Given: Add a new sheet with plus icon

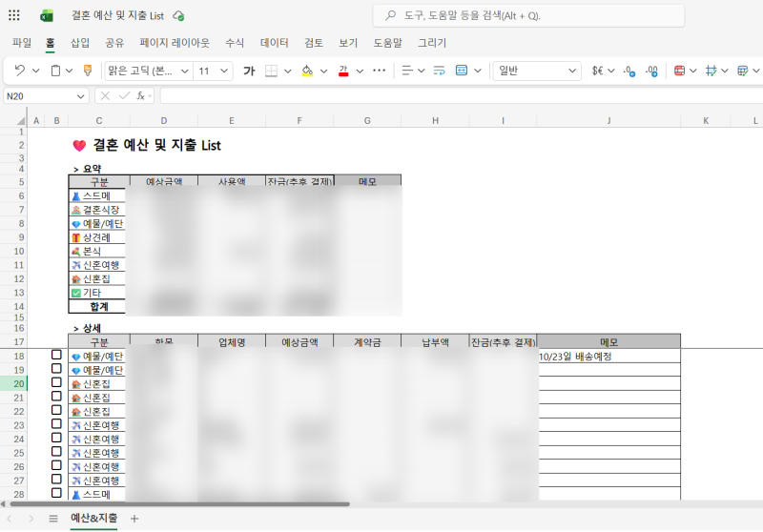Looking at the screenshot, I should pyautogui.click(x=134, y=519).
